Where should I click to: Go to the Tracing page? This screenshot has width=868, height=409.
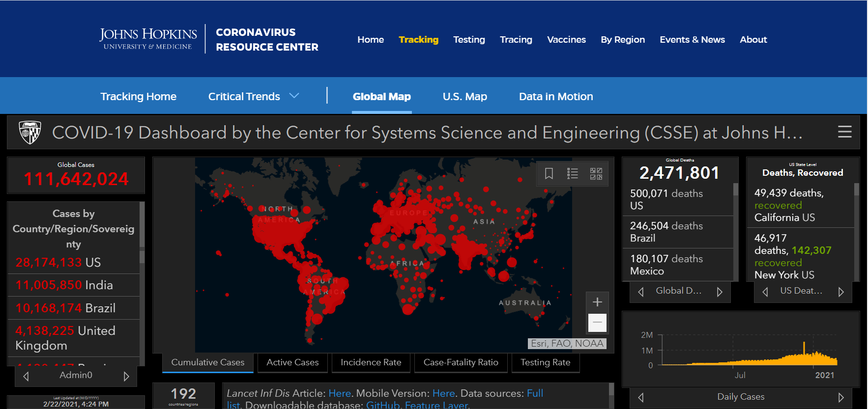point(516,40)
